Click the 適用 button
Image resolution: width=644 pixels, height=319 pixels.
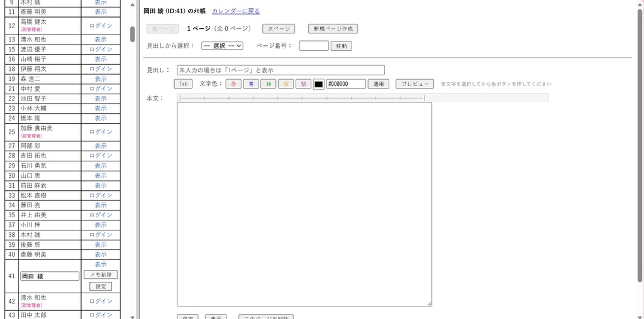pyautogui.click(x=378, y=84)
